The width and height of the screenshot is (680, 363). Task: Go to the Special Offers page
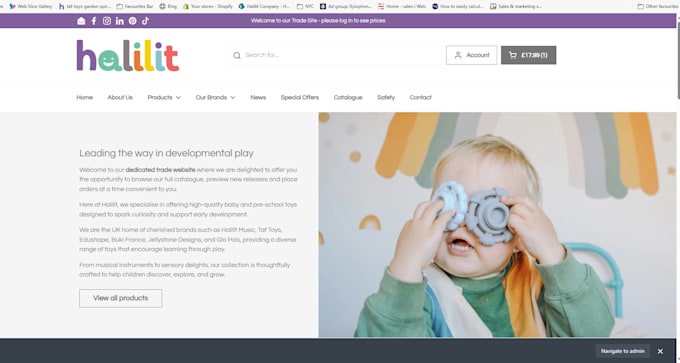[300, 98]
